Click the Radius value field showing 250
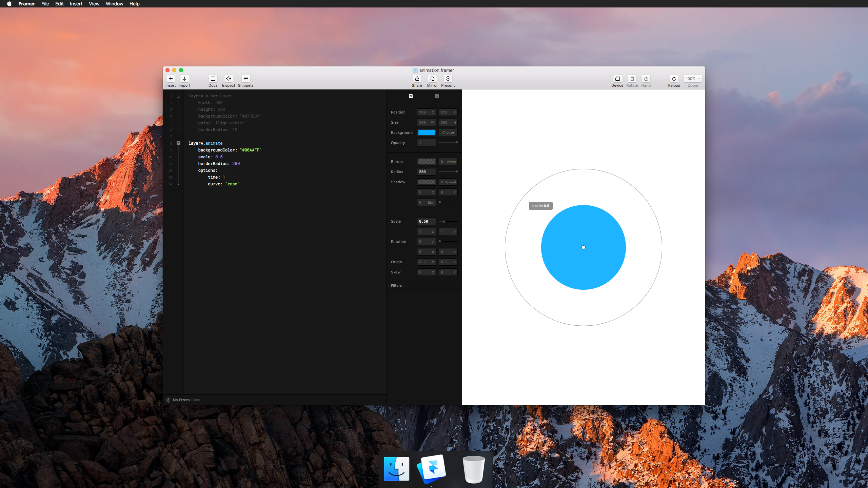The image size is (868, 488). (x=426, y=172)
